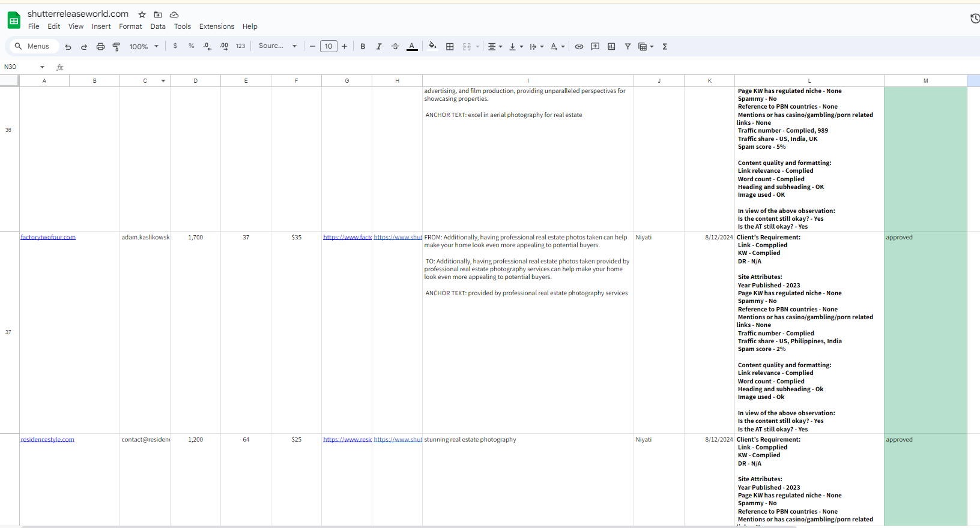Open the Format menu
Image resolution: width=980 pixels, height=528 pixels.
click(x=130, y=26)
